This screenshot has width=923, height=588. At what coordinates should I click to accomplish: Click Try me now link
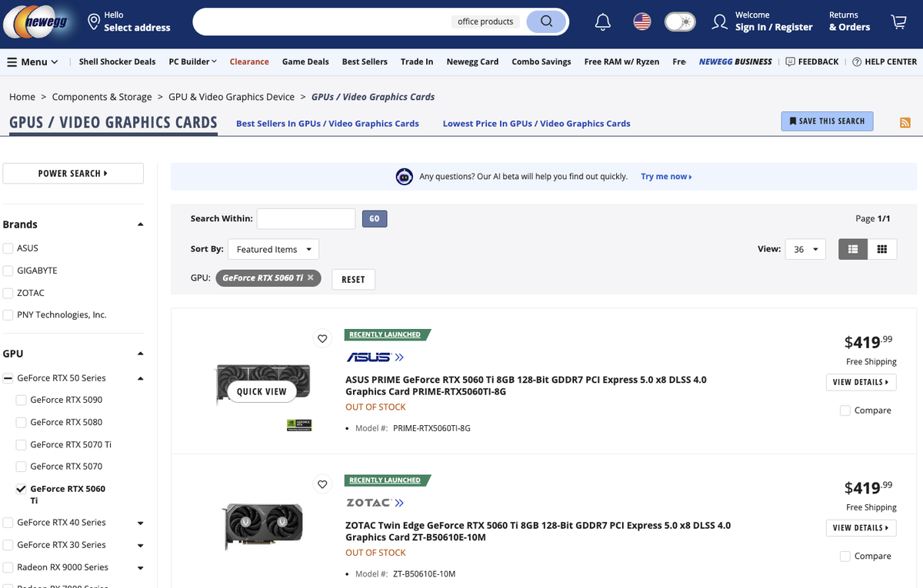(x=666, y=177)
